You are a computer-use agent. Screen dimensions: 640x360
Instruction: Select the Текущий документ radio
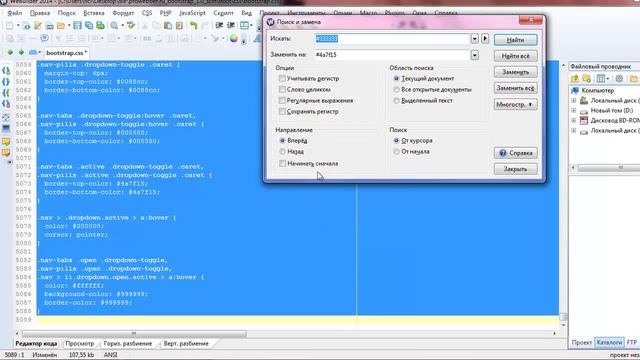click(x=396, y=78)
